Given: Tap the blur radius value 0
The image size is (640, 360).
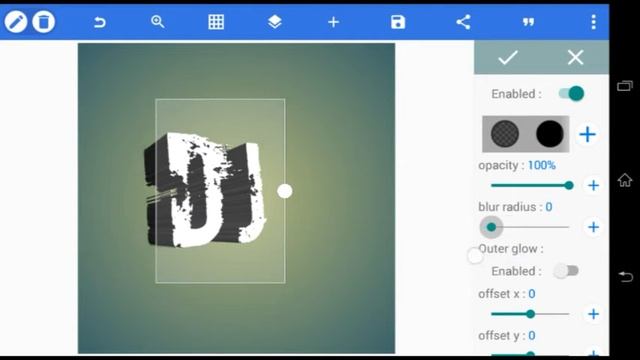Looking at the screenshot, I should coord(549,207).
